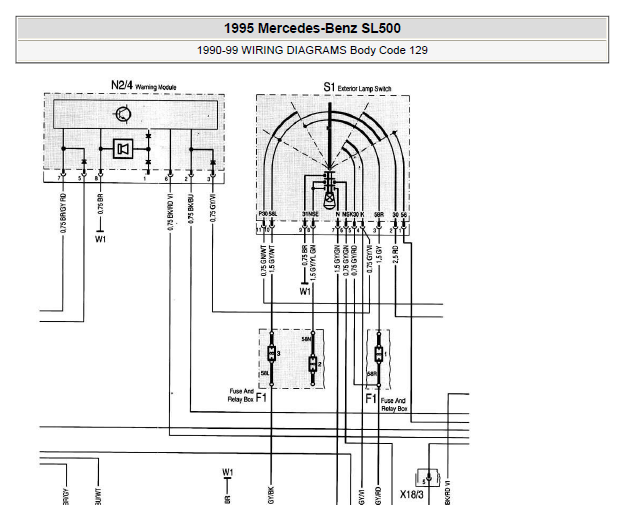Select the "1.5 GY/WT" wire label

[x=272, y=259]
